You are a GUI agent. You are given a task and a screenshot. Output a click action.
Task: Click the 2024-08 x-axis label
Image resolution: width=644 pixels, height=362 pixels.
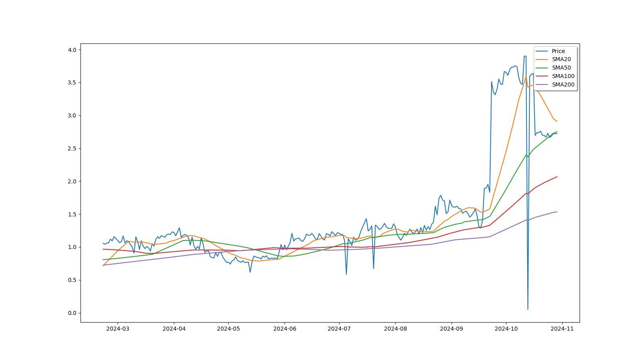[x=395, y=329]
